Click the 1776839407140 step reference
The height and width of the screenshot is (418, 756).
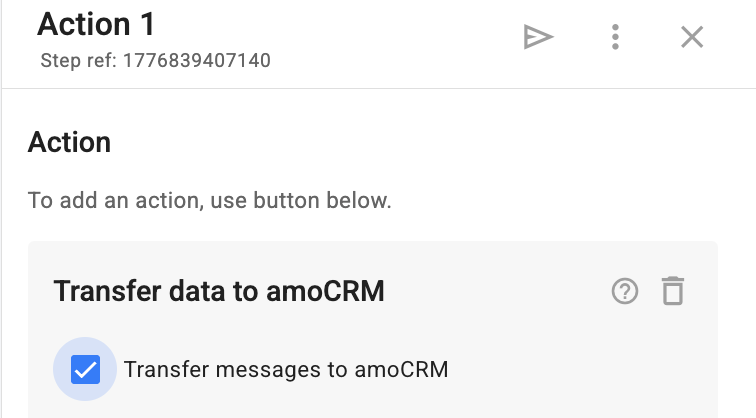click(196, 61)
